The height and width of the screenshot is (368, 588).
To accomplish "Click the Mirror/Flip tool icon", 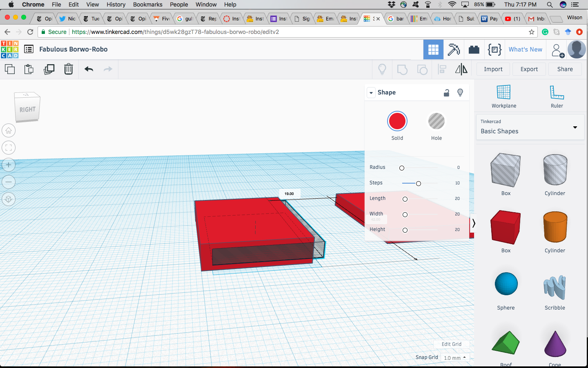I will coord(461,69).
